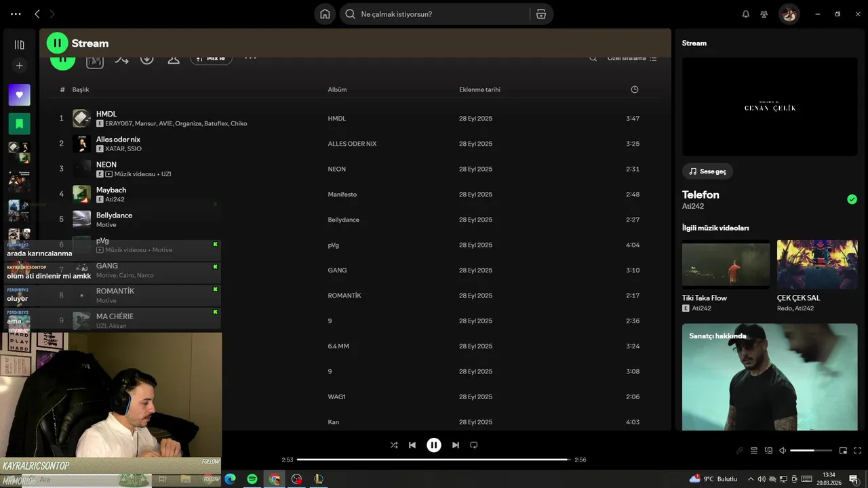868x488 pixels.
Task: Click the 3:47 duration of HMDL
Action: [x=633, y=119]
